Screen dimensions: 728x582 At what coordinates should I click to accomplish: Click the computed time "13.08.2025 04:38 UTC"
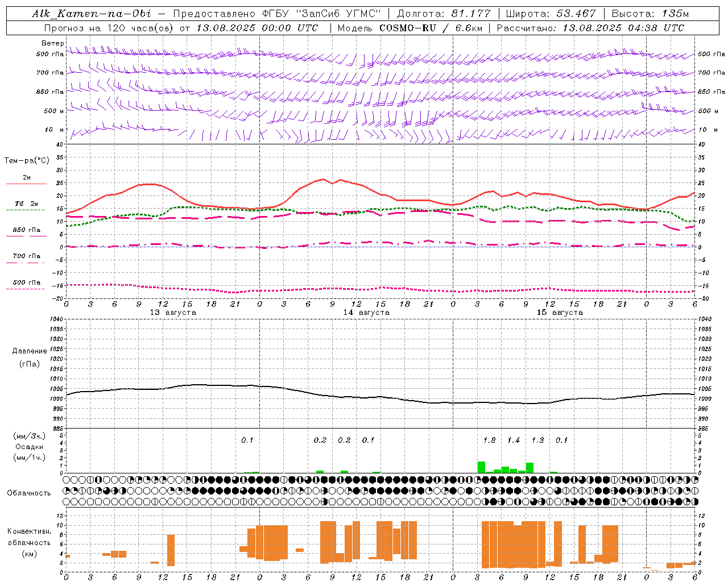[623, 28]
